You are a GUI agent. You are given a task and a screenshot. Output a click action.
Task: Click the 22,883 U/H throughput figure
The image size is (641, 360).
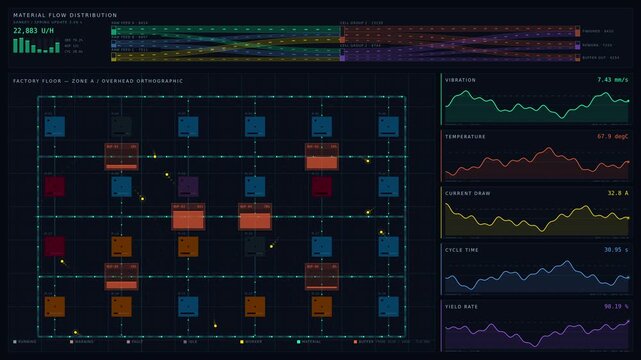[x=34, y=31]
